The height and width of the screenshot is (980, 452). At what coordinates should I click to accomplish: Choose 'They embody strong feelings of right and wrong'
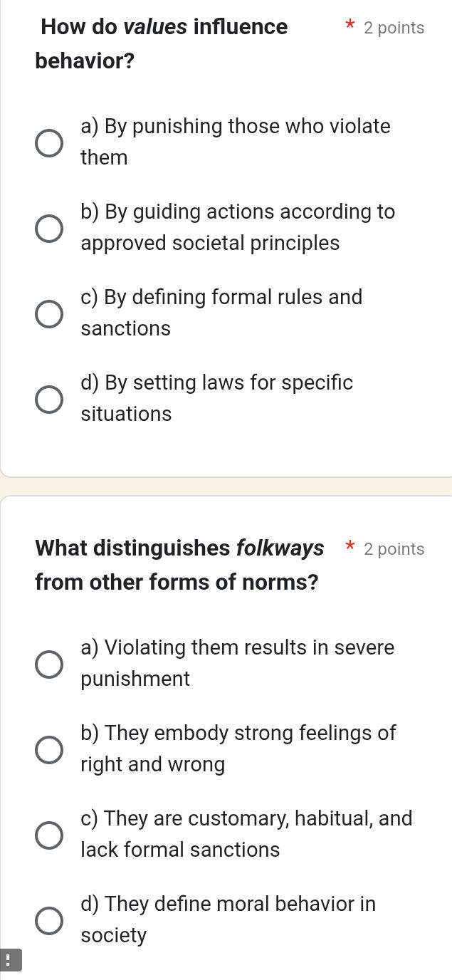tap(49, 749)
